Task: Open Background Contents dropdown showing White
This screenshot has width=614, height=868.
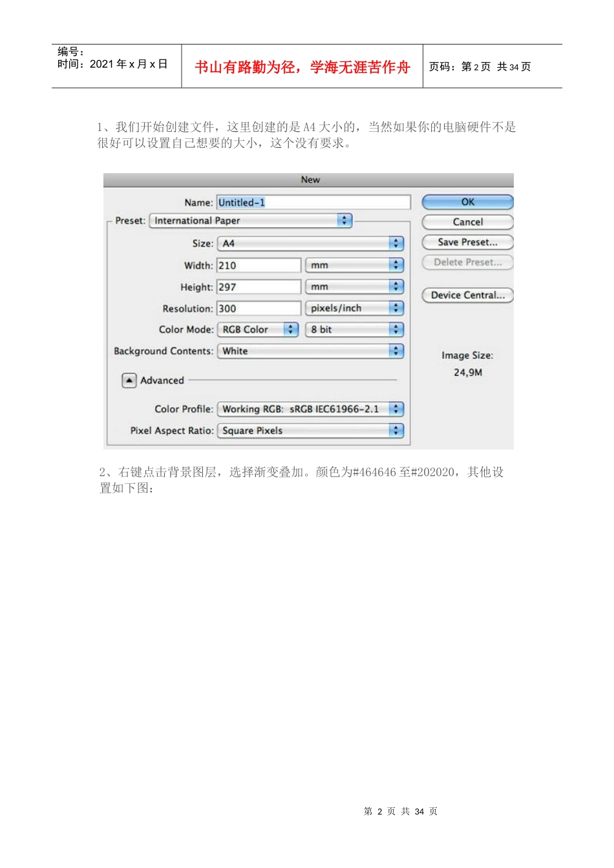Action: tap(310, 351)
